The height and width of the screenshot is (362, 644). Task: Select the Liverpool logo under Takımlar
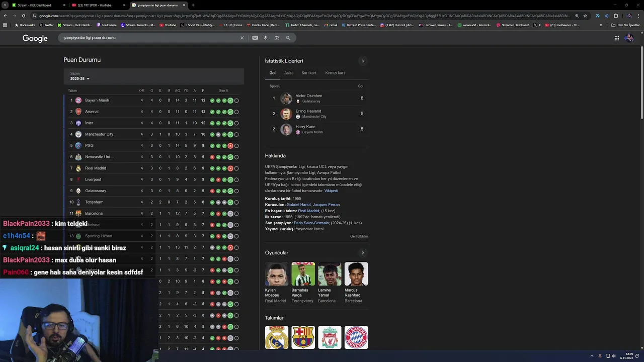[x=330, y=337]
